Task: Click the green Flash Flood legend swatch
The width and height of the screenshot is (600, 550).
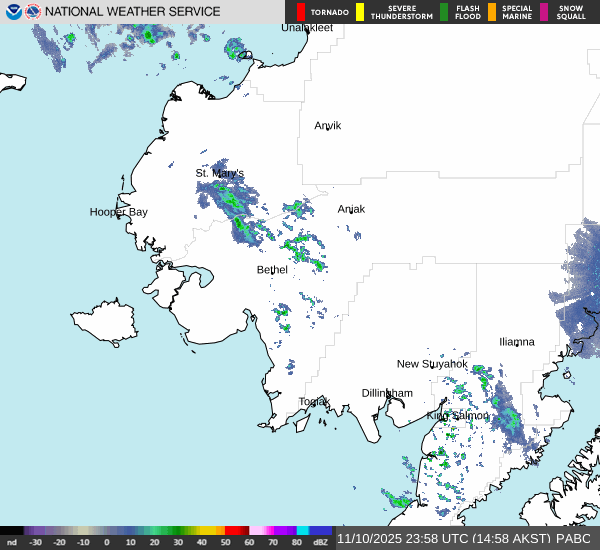Action: (x=444, y=12)
